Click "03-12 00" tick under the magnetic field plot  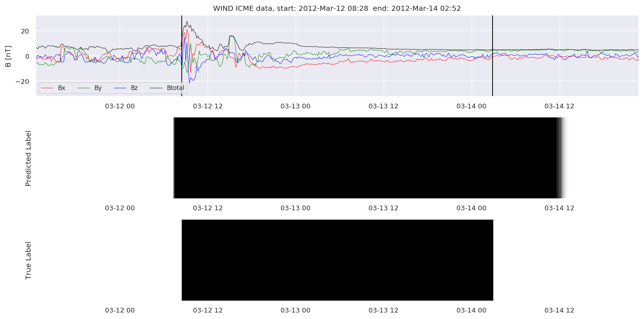tap(120, 106)
